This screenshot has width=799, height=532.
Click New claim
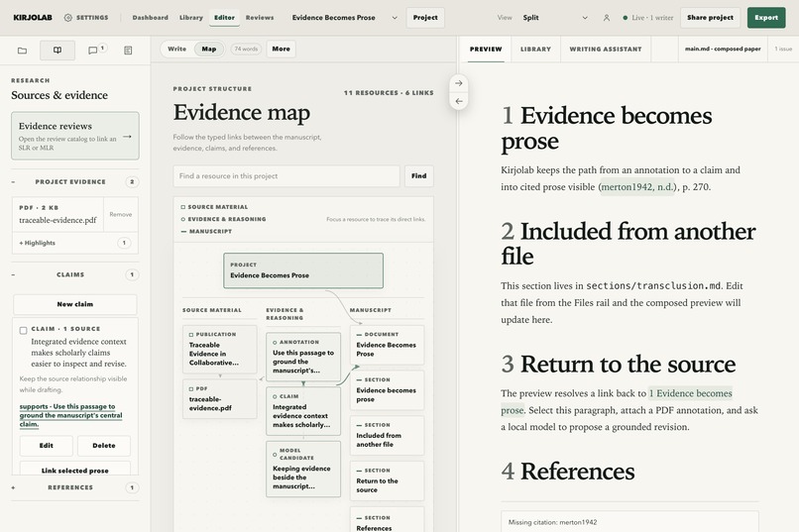point(75,304)
